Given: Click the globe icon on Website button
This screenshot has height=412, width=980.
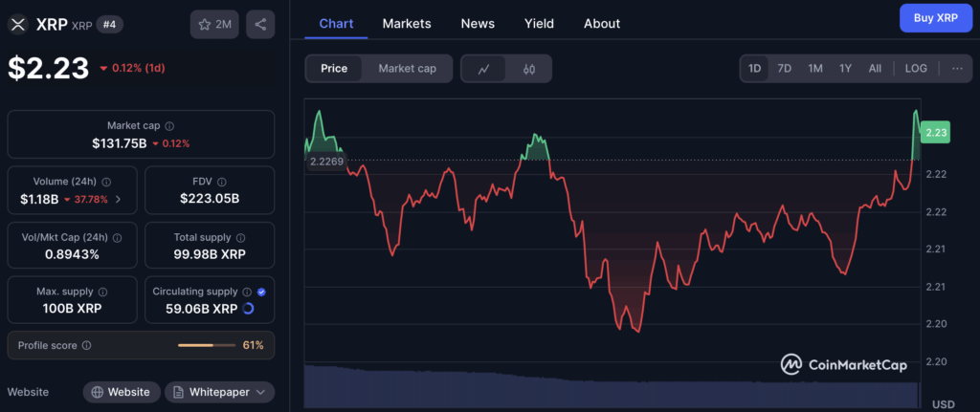Looking at the screenshot, I should pos(97,392).
